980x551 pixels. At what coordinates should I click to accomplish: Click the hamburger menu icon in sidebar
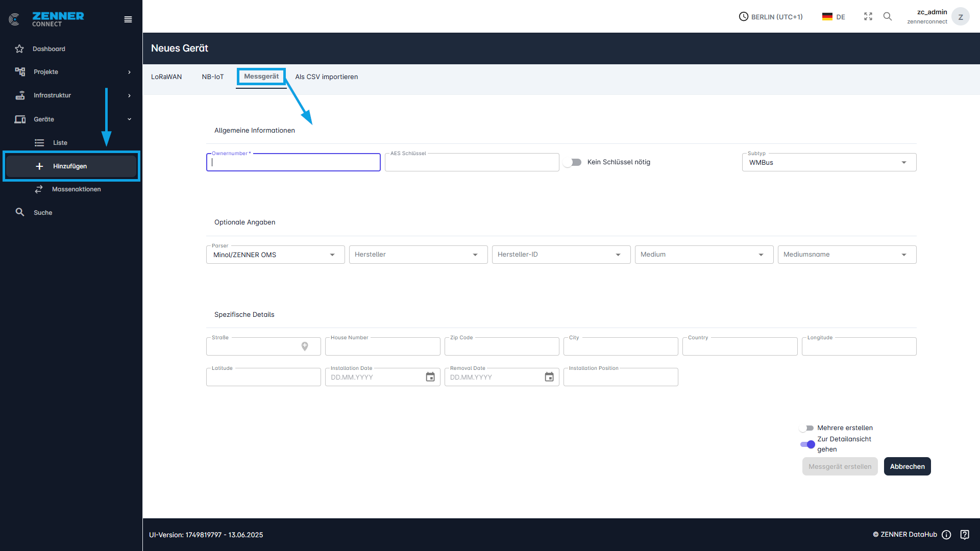point(128,19)
